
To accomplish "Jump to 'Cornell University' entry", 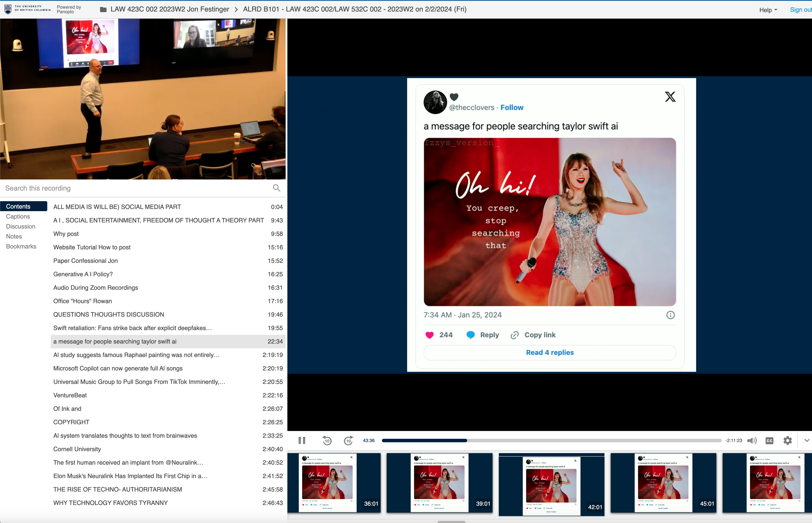I will (x=168, y=449).
